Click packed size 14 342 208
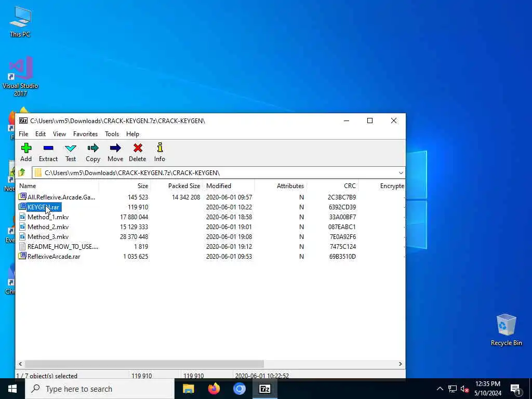Screen dimensions: 532x399 [x=186, y=197]
